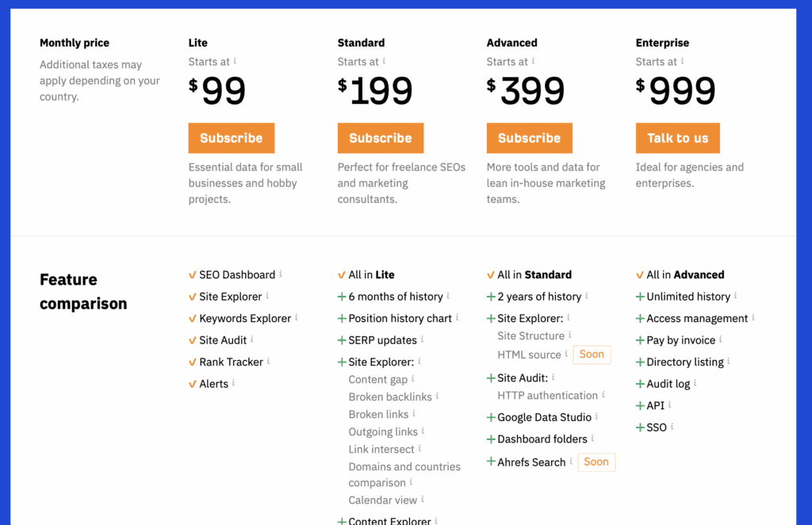This screenshot has width=812, height=525.
Task: Click info icon beside Position history chart
Action: [x=458, y=317]
